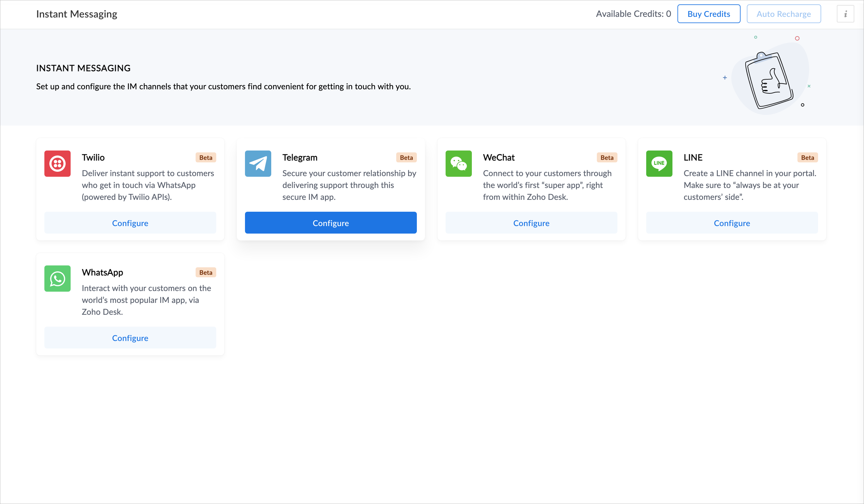Configure the WeChat channel

(531, 223)
